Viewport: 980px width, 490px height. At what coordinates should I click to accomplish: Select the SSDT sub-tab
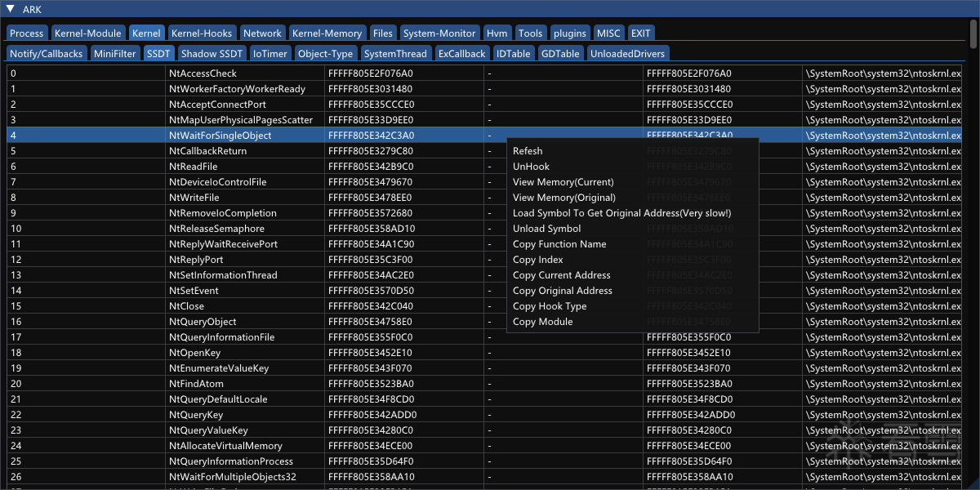(158, 53)
